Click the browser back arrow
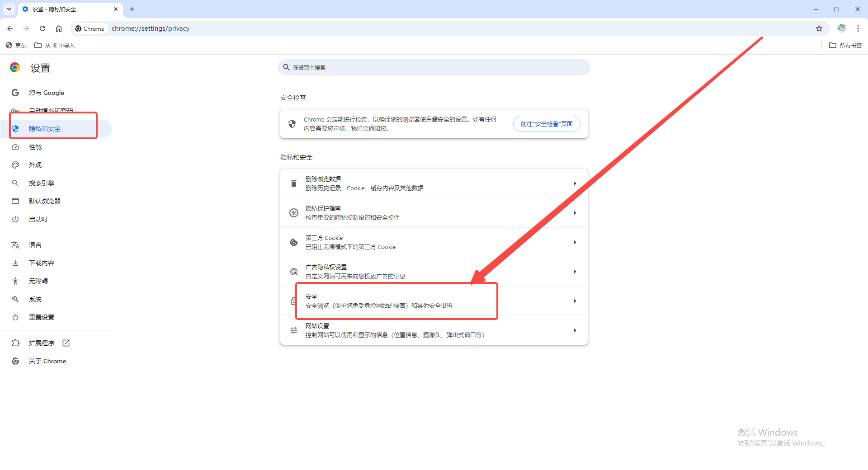 click(x=10, y=28)
